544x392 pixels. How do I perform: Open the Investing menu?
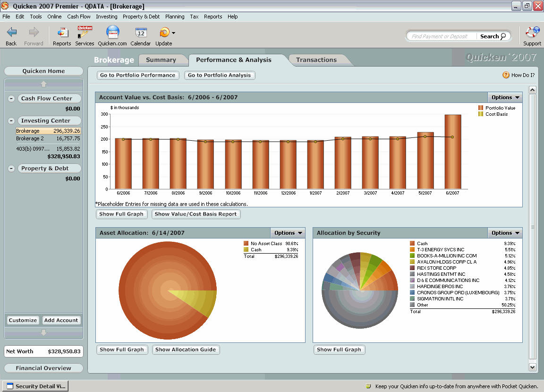[107, 16]
